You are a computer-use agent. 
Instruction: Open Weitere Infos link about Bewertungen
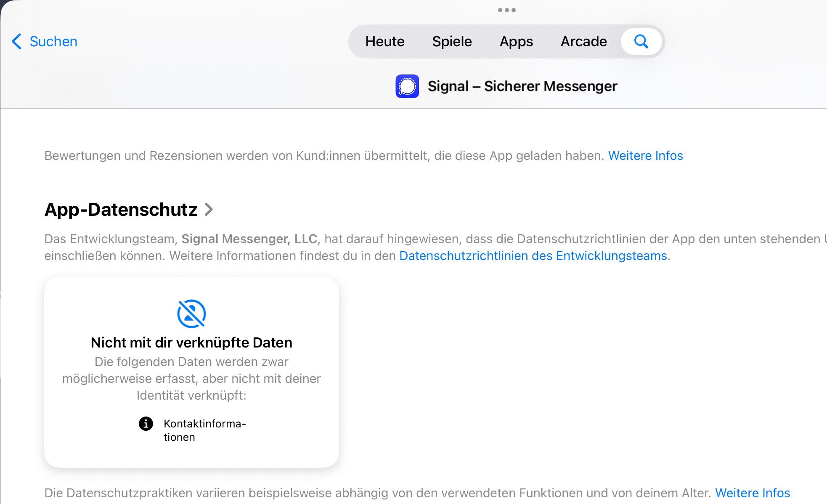pyautogui.click(x=645, y=156)
